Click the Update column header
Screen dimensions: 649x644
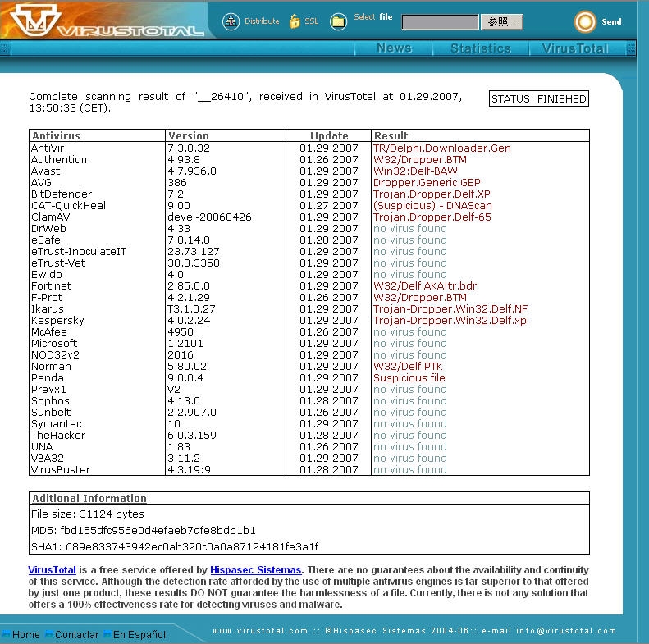(329, 135)
